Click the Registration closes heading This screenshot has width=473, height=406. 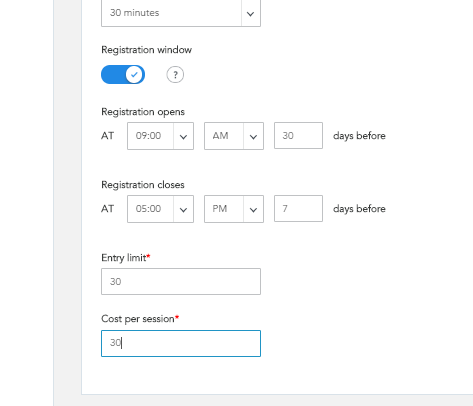click(143, 185)
